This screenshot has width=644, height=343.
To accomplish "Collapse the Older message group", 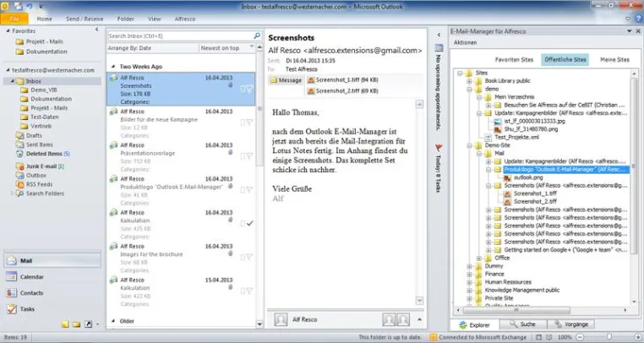I will click(x=113, y=321).
